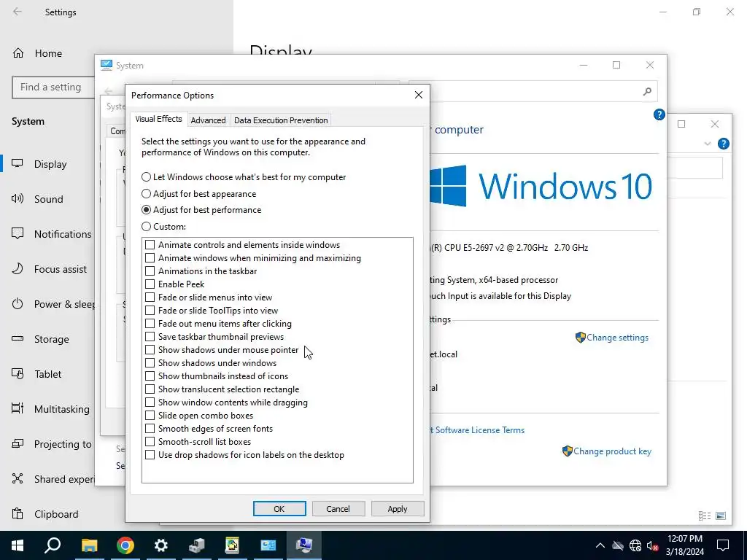Click the network globe tray icon
Viewport: 747px width, 560px height.
[x=635, y=545]
